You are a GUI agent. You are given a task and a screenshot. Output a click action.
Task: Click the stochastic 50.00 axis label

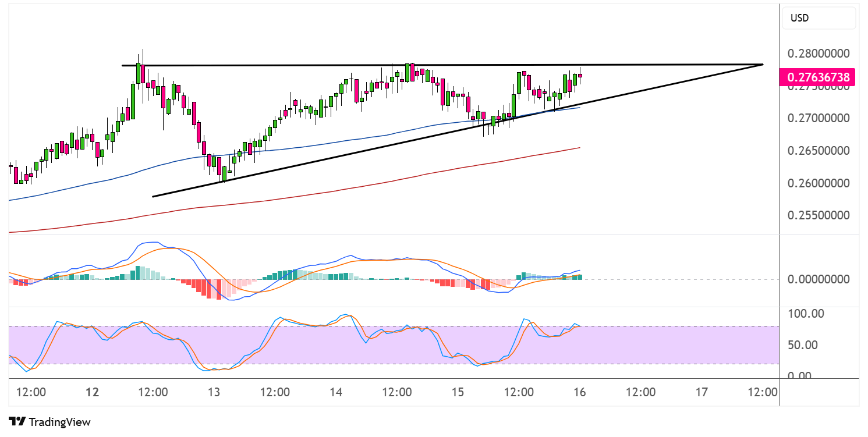[x=803, y=344]
